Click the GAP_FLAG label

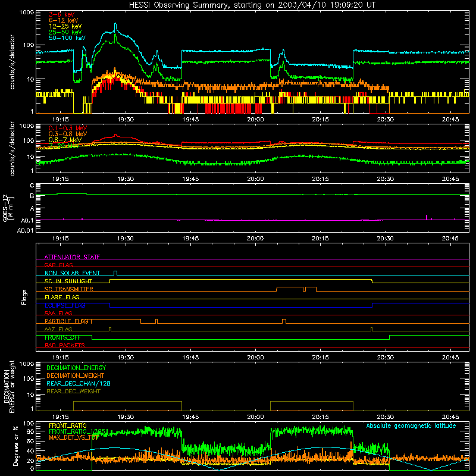(x=58, y=265)
